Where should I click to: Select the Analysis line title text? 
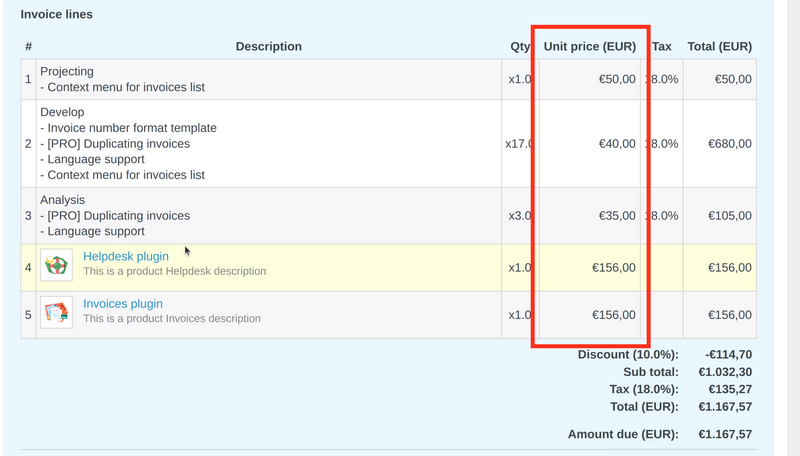tap(63, 200)
